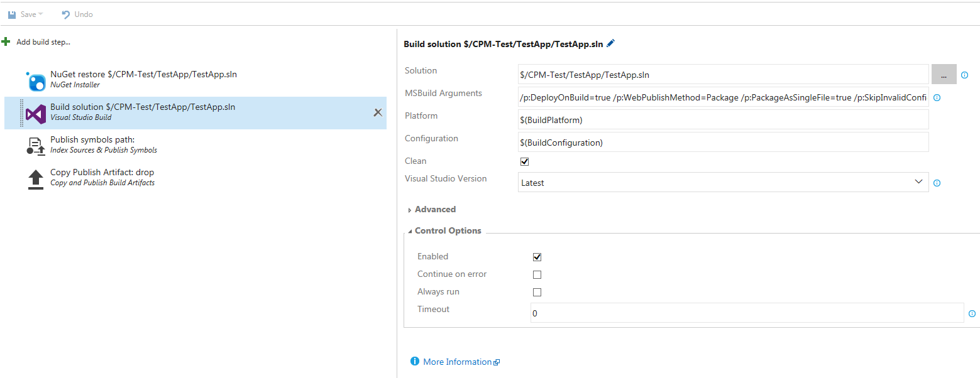Check the Always run option
Viewport: 980px width, 378px height.
tap(537, 292)
